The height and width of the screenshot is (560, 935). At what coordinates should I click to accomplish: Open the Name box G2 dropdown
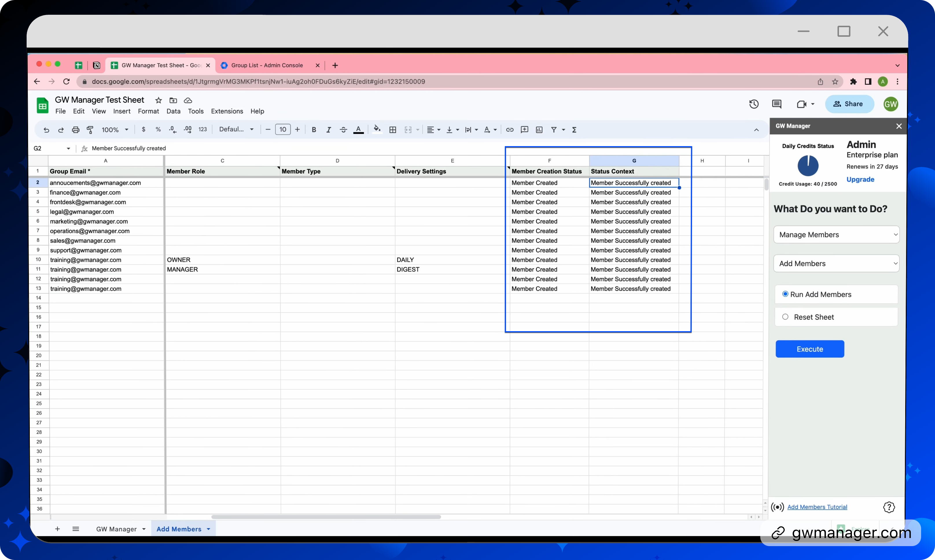point(68,148)
